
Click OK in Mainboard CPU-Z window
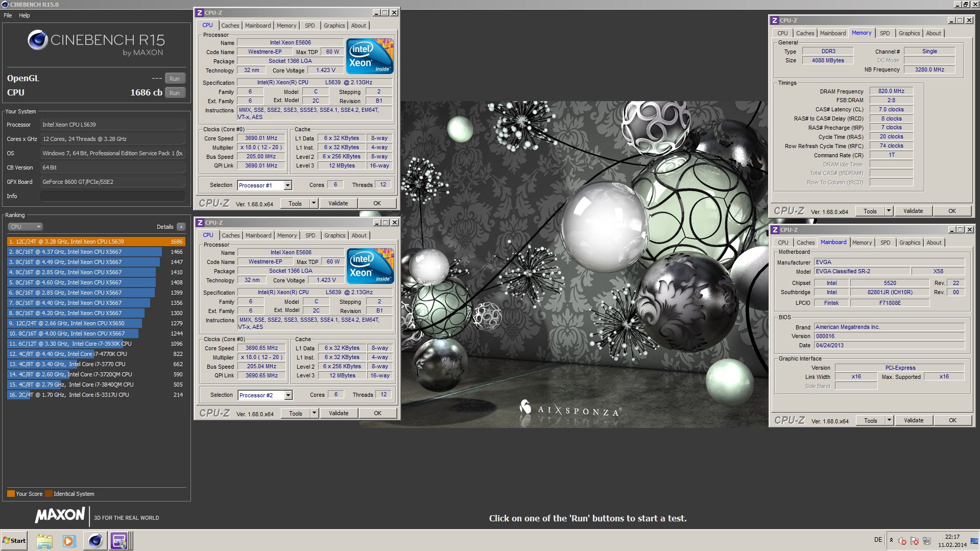click(x=953, y=420)
